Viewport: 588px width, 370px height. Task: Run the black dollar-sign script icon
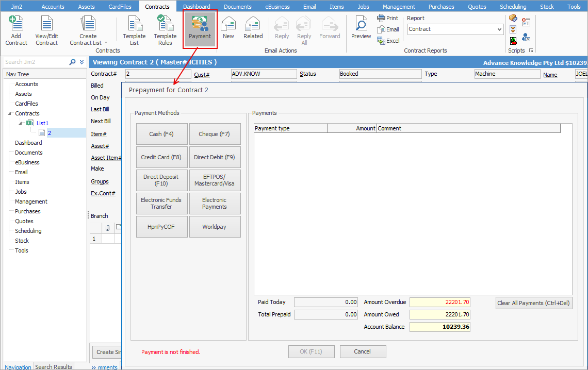click(513, 40)
